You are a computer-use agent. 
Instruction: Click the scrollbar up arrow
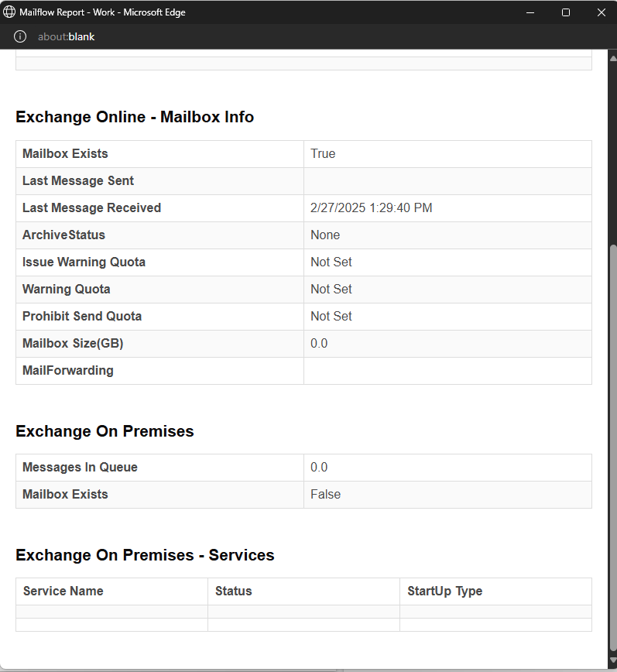click(612, 58)
